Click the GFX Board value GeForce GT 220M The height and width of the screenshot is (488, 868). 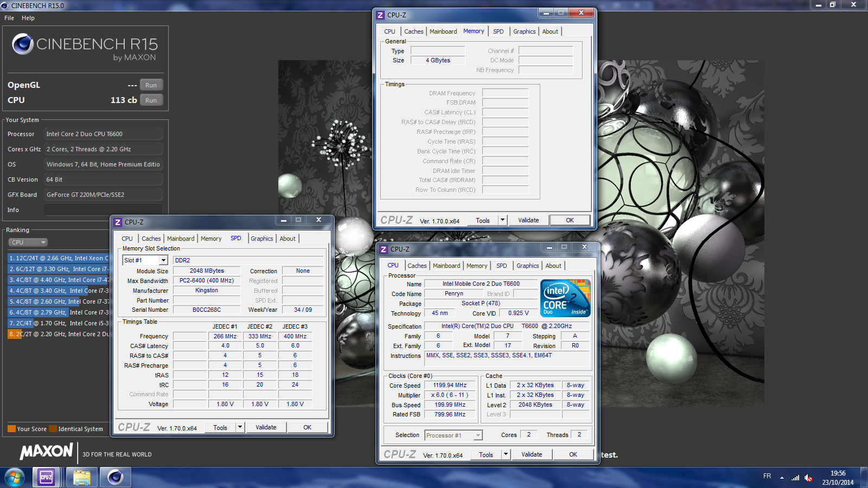[x=103, y=195]
